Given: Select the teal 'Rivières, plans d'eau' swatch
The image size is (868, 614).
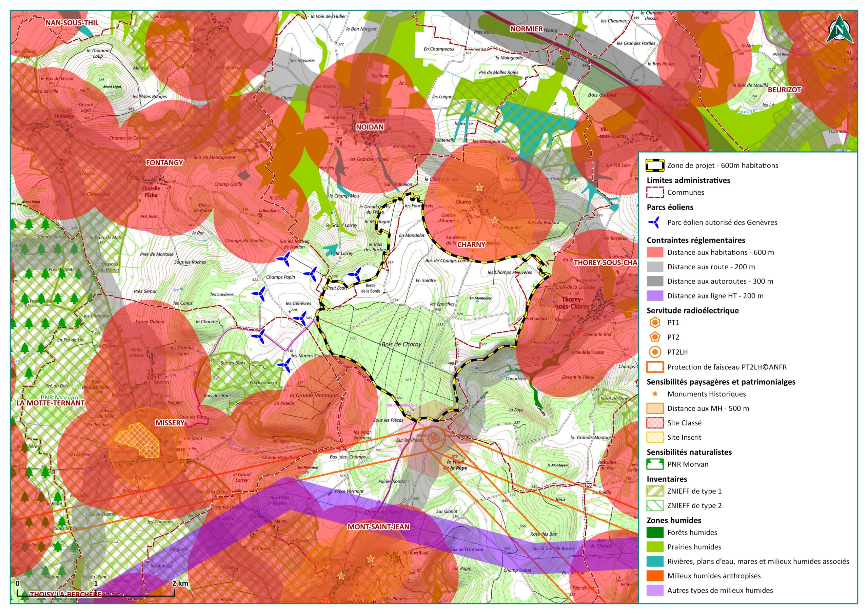Looking at the screenshot, I should [655, 561].
